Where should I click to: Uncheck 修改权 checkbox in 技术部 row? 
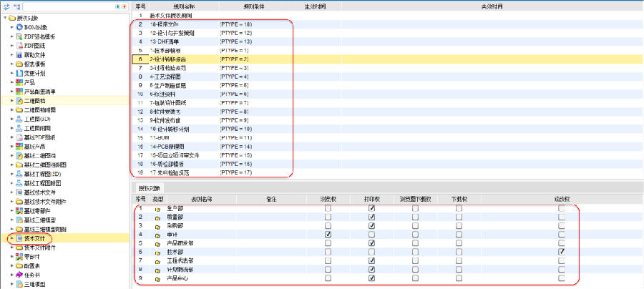point(562,252)
